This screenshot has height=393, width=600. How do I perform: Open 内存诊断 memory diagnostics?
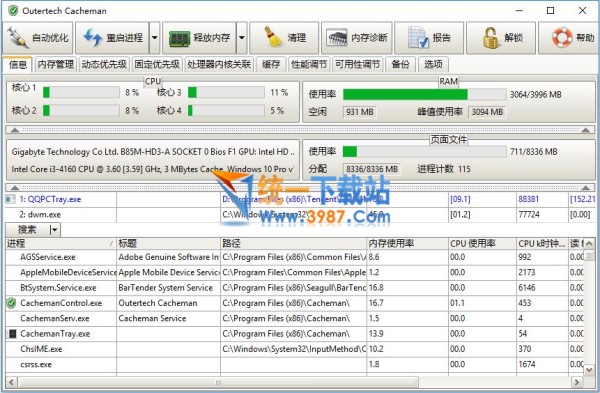click(357, 38)
